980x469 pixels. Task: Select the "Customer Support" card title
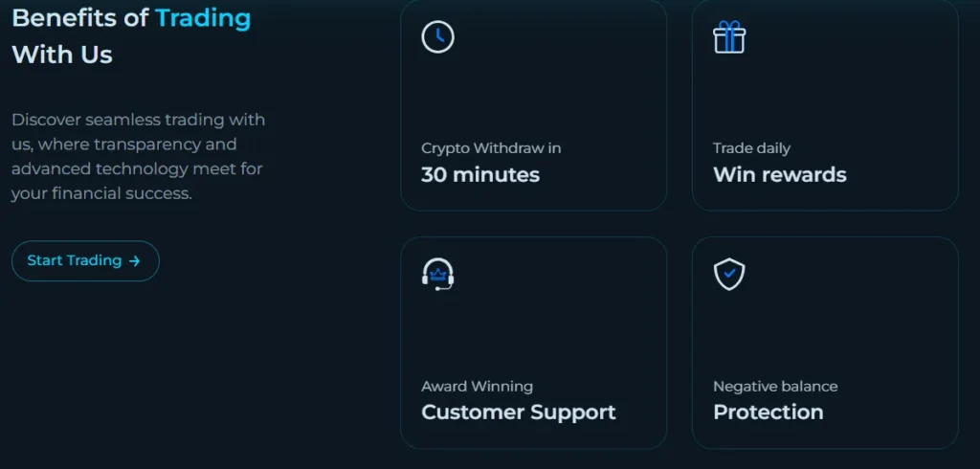pyautogui.click(x=519, y=413)
